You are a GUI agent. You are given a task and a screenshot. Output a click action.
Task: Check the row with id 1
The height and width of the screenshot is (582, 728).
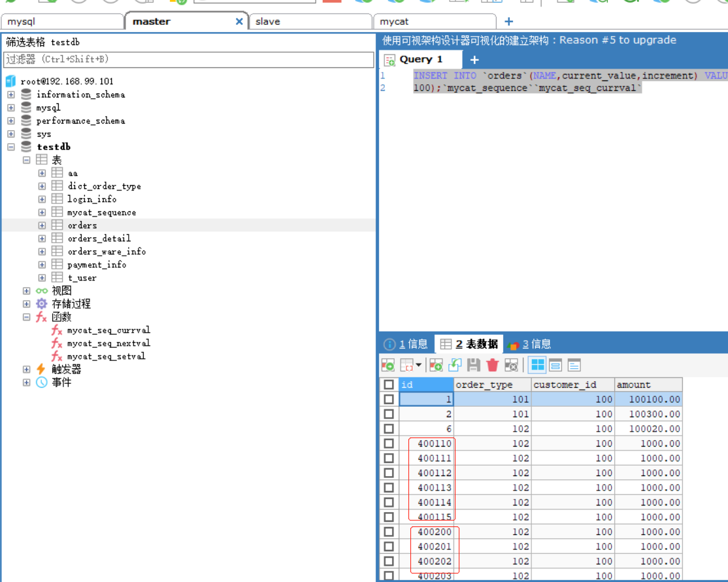pos(389,400)
